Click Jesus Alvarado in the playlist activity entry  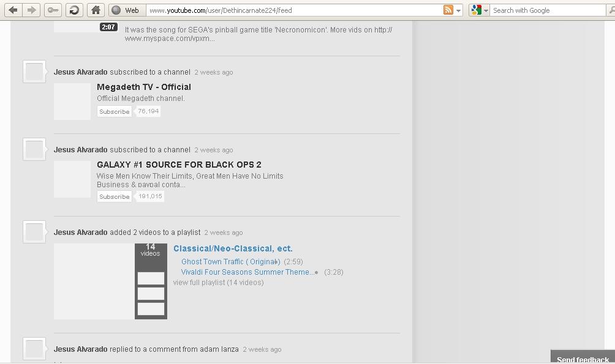[x=80, y=232]
